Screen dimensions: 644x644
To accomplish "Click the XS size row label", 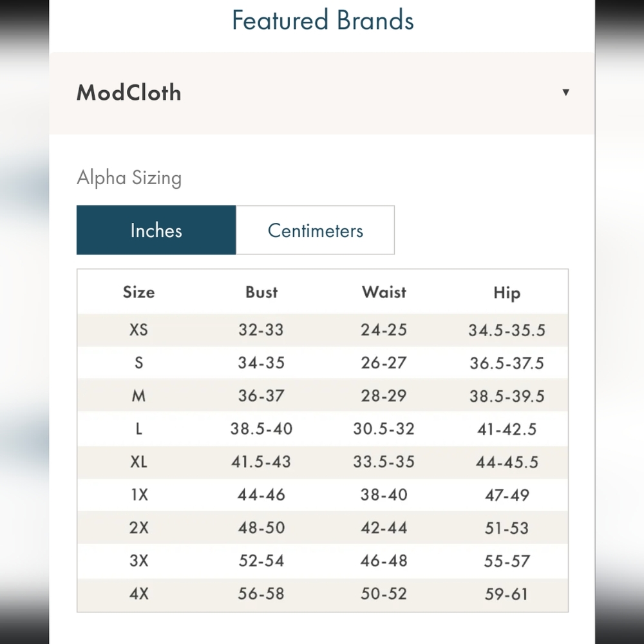I will point(138,330).
